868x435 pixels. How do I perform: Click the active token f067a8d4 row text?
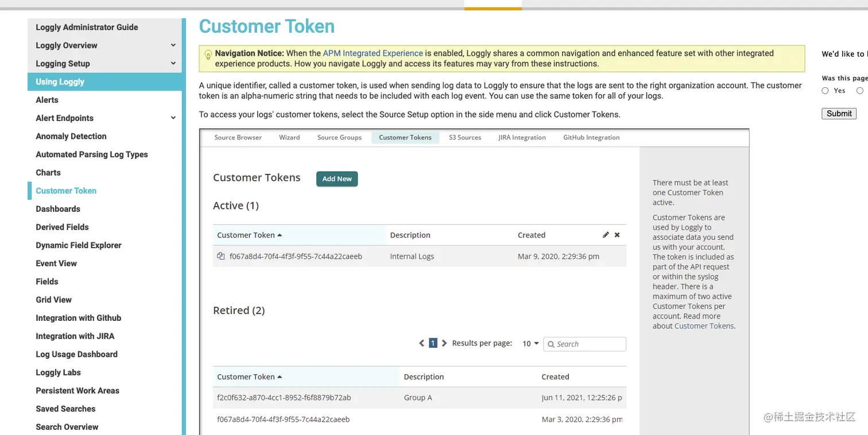296,257
